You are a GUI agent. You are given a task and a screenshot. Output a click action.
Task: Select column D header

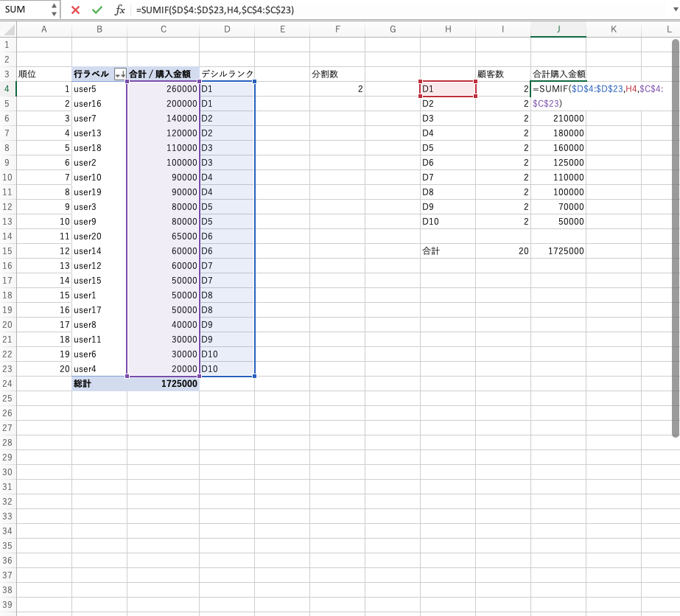(x=227, y=29)
